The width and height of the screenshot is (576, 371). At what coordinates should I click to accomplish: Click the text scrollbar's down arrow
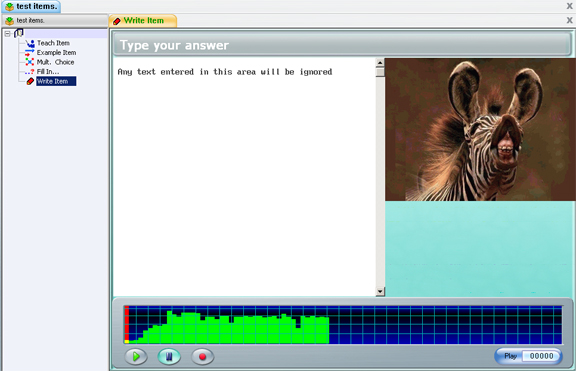pos(380,292)
